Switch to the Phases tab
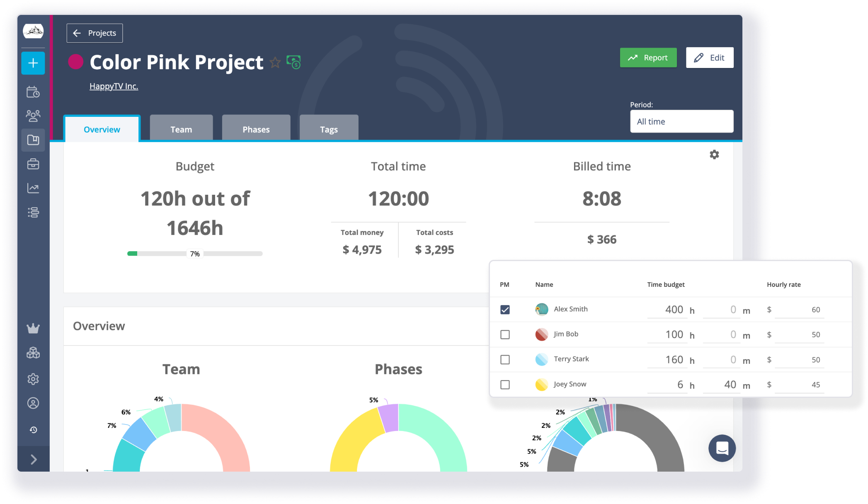Image resolution: width=868 pixels, height=504 pixels. point(255,128)
